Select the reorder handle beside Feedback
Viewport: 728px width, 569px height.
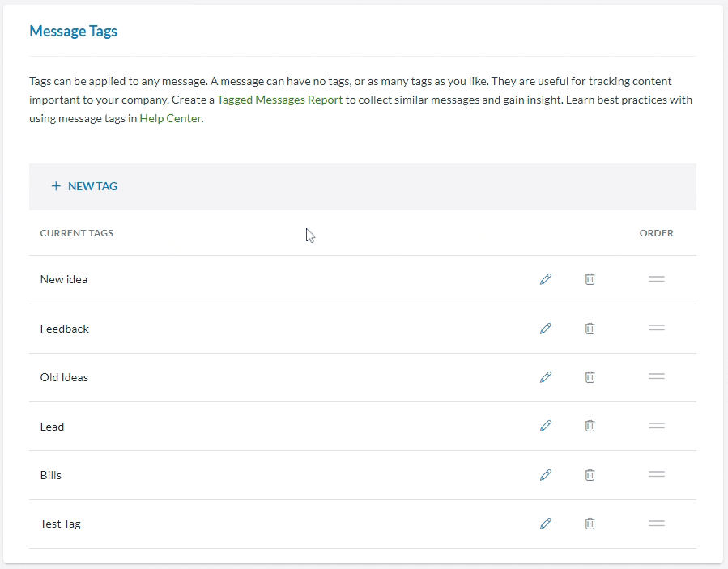point(656,329)
